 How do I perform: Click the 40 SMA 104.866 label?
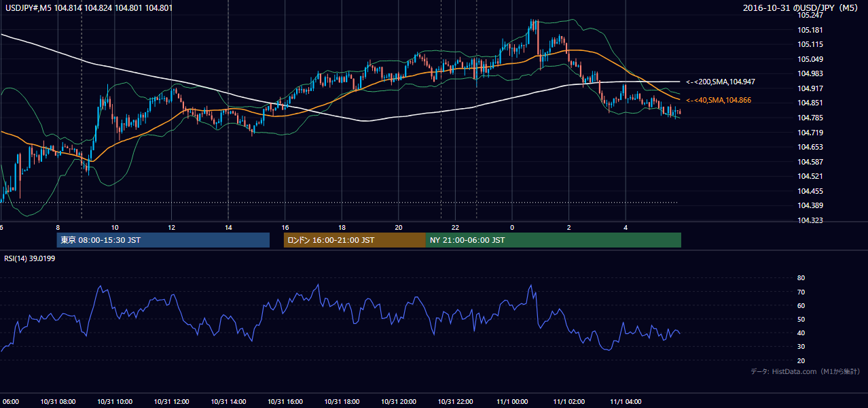(x=719, y=100)
